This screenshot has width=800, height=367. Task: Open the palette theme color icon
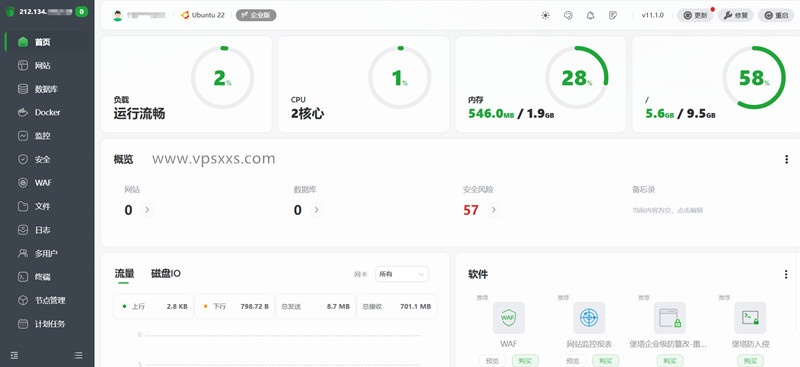point(568,15)
